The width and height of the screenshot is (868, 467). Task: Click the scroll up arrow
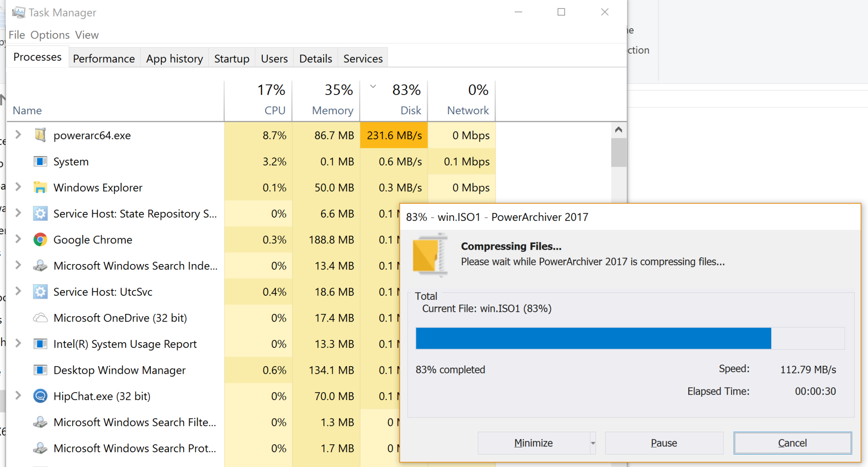click(x=618, y=130)
